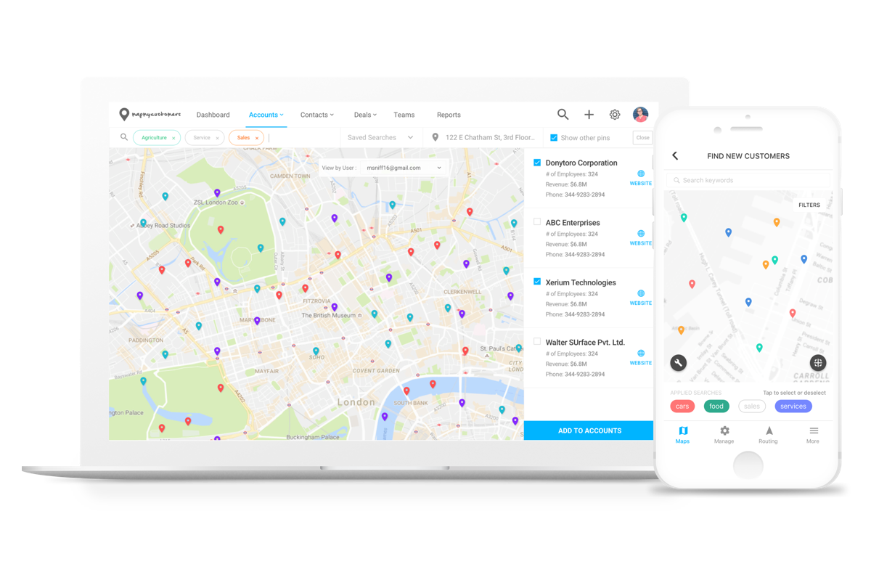Toggle sales search chip on phone

click(752, 407)
